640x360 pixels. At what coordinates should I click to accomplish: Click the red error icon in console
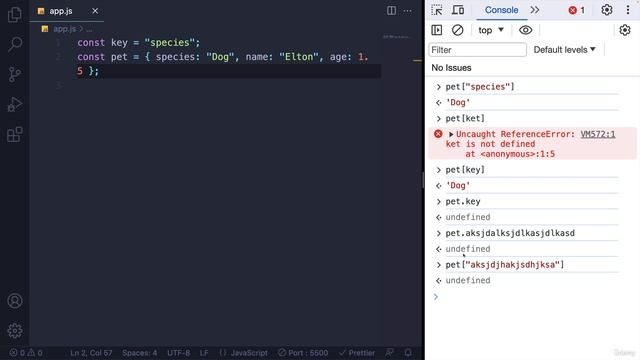438,134
